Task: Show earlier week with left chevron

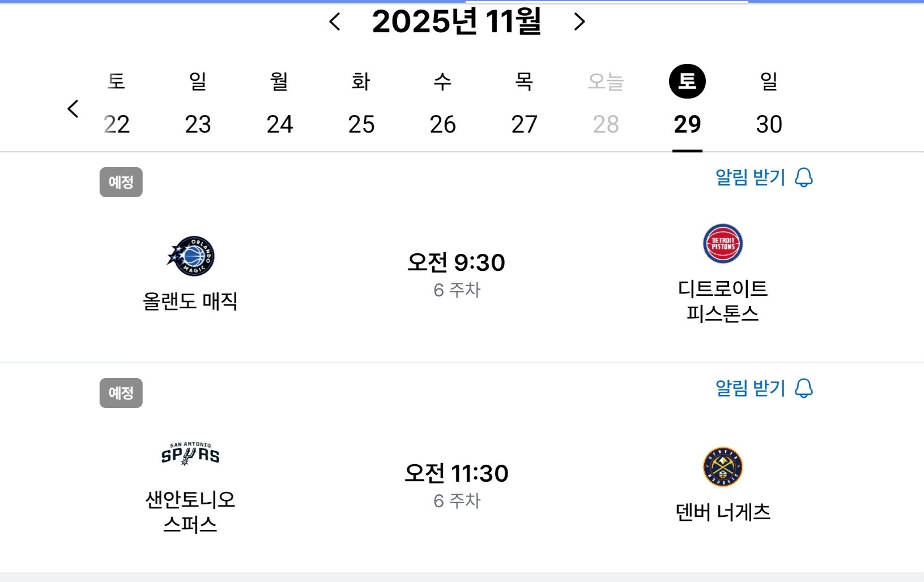Action: (73, 109)
